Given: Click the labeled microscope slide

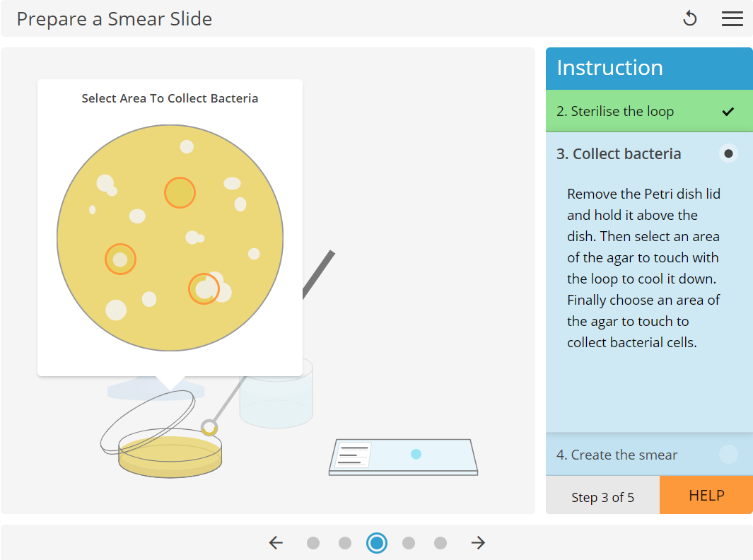Looking at the screenshot, I should coord(403,457).
